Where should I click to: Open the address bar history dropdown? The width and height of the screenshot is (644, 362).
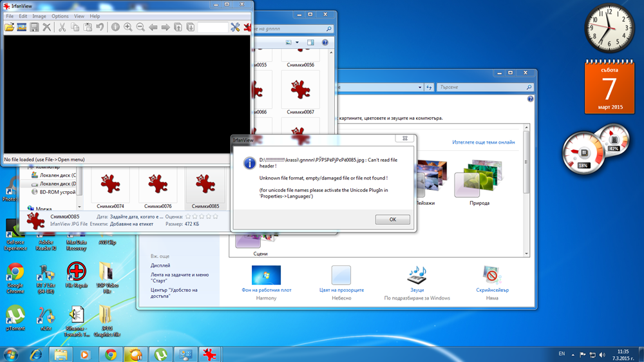[420, 87]
